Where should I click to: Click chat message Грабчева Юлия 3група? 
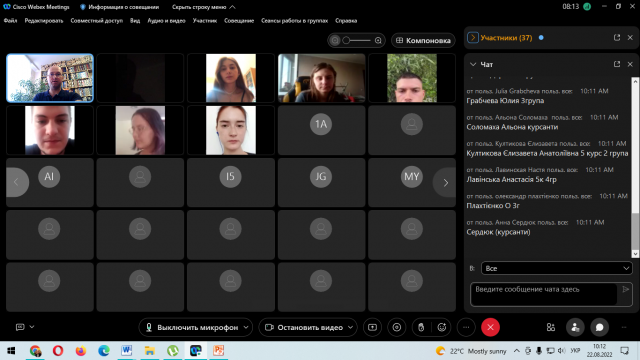pyautogui.click(x=505, y=101)
